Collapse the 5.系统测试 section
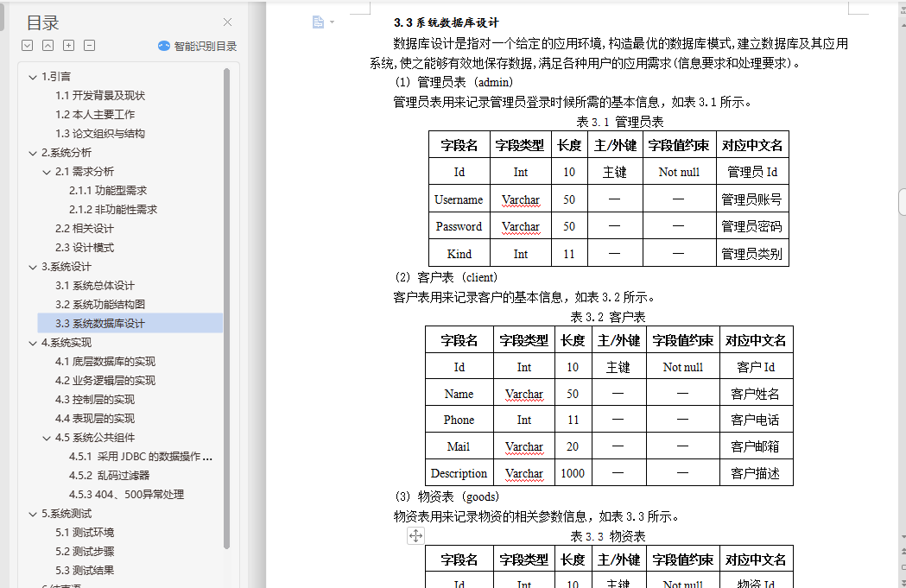The image size is (906, 588). [x=33, y=514]
